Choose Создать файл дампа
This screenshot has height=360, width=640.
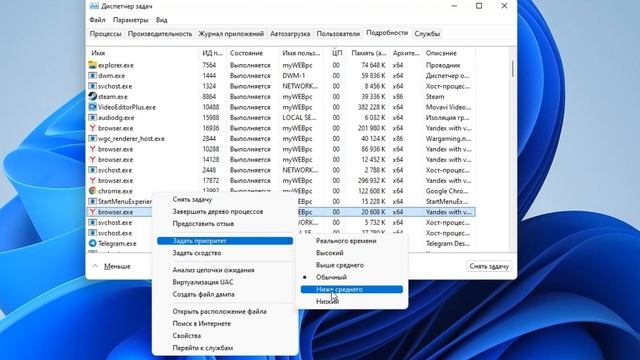pos(225,294)
